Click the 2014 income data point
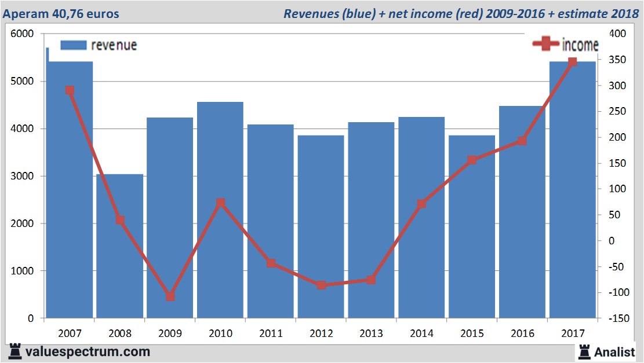This screenshot has width=644, height=363. pos(421,204)
